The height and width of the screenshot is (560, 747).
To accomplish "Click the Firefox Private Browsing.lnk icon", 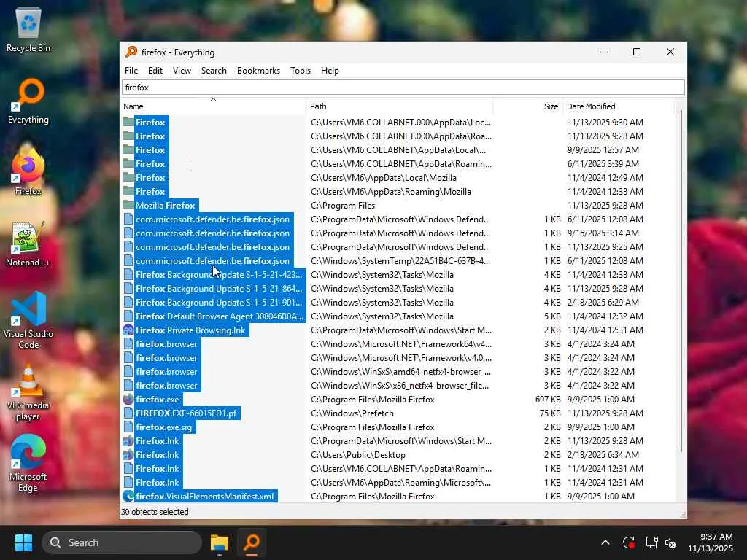I will pos(128,330).
